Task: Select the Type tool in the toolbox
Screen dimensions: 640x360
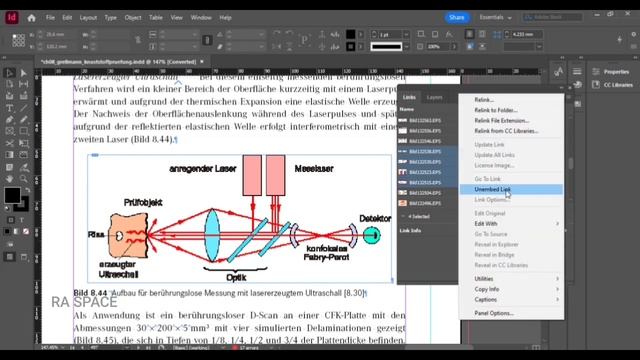Action: [9, 108]
